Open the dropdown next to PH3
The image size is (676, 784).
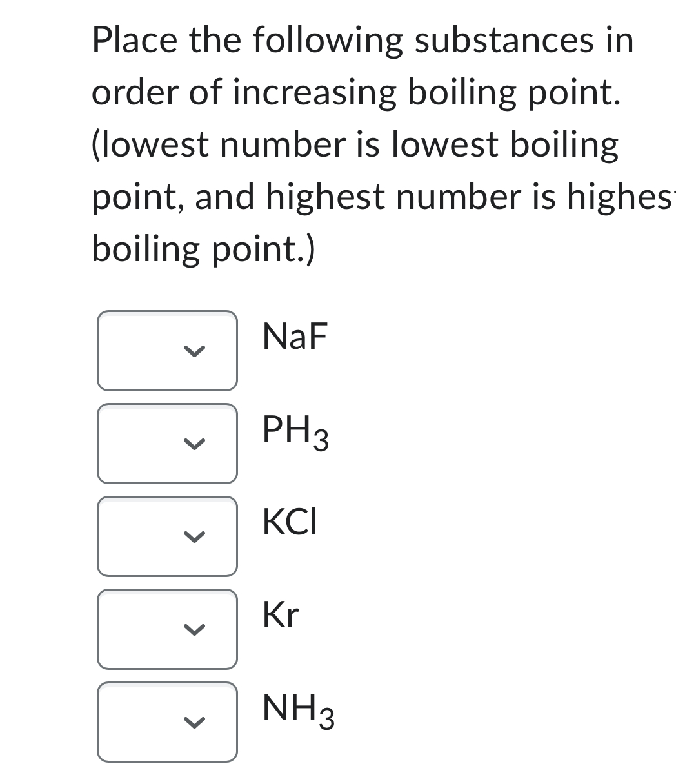pos(167,444)
